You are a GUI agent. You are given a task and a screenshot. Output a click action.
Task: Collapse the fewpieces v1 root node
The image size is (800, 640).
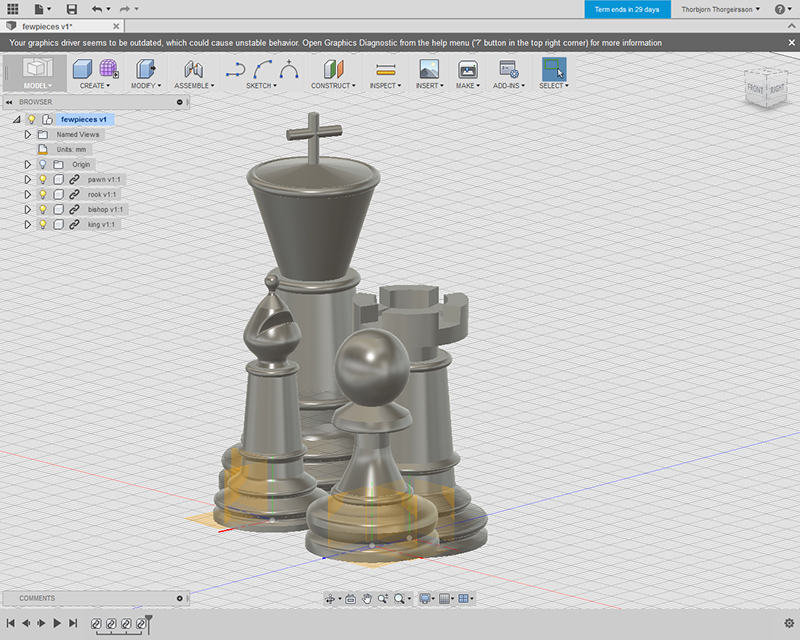tap(17, 119)
